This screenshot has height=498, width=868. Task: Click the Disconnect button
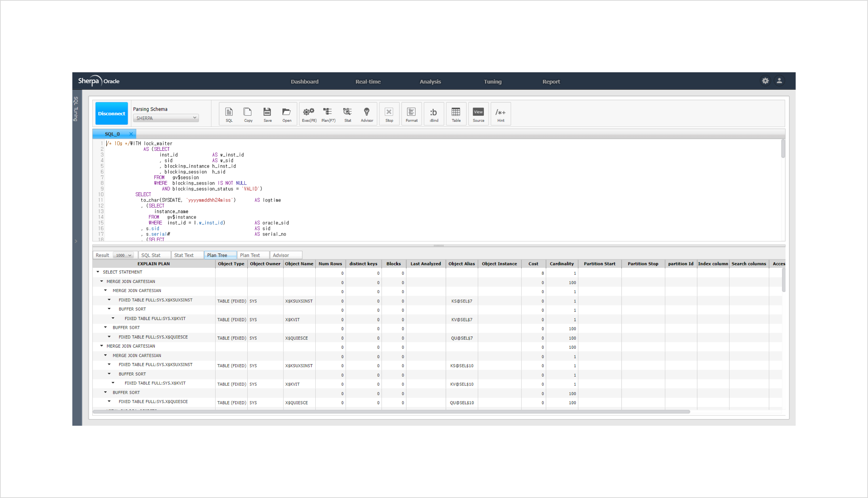[x=111, y=113]
